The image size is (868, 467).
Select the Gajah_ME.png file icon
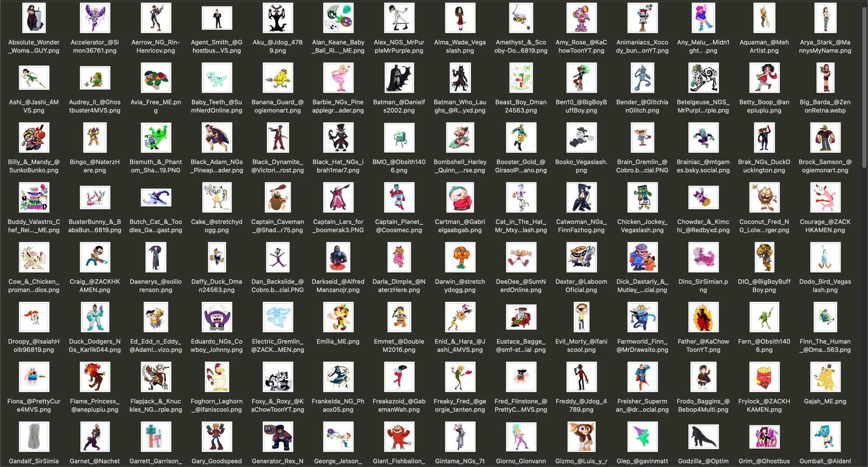click(x=825, y=377)
